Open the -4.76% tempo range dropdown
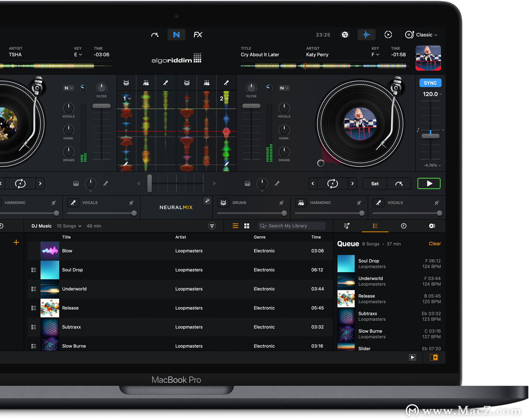Screen dimensions: 529x420 (x=432, y=165)
